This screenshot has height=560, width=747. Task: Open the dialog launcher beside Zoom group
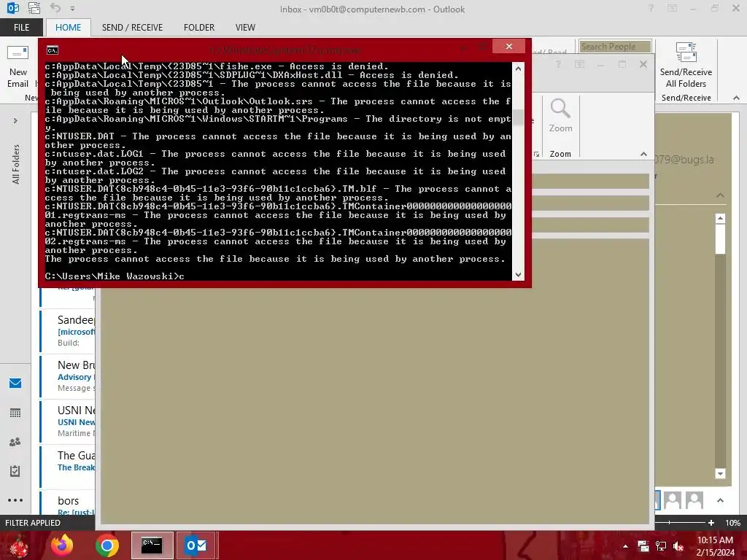[x=536, y=155]
